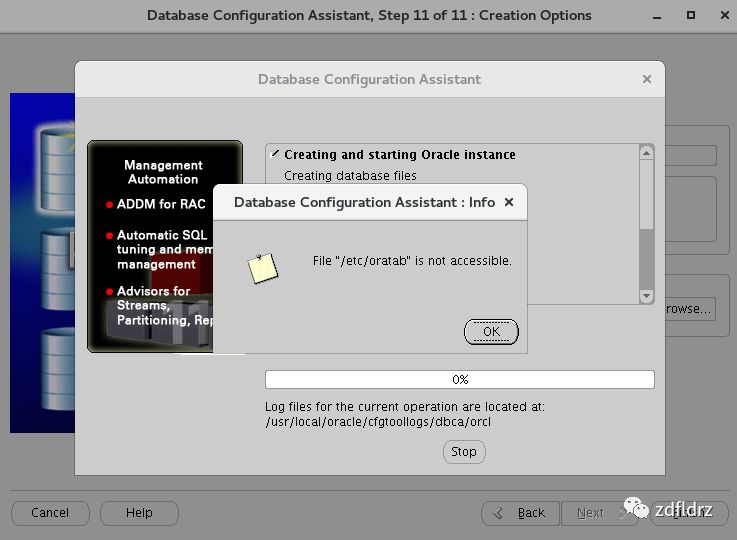Screen dimensions: 737x540
Task: Click the log path /usr/local/oracle/cfgtoollogs/dbca/orcl
Action: click(x=378, y=422)
